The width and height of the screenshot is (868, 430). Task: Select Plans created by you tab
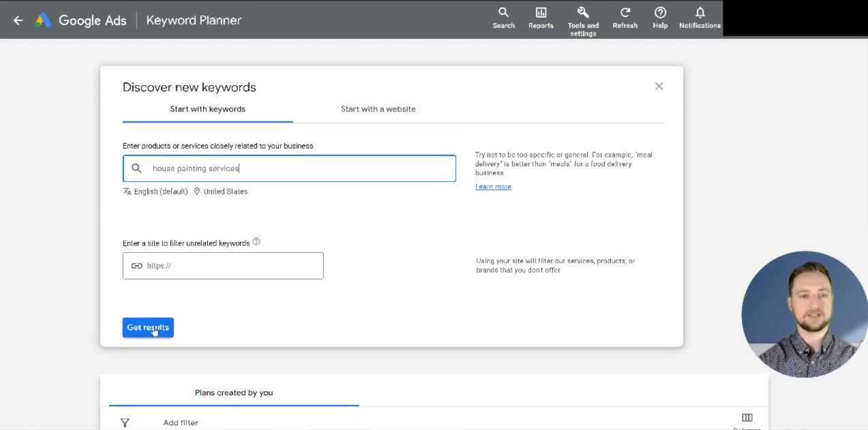pyautogui.click(x=234, y=393)
